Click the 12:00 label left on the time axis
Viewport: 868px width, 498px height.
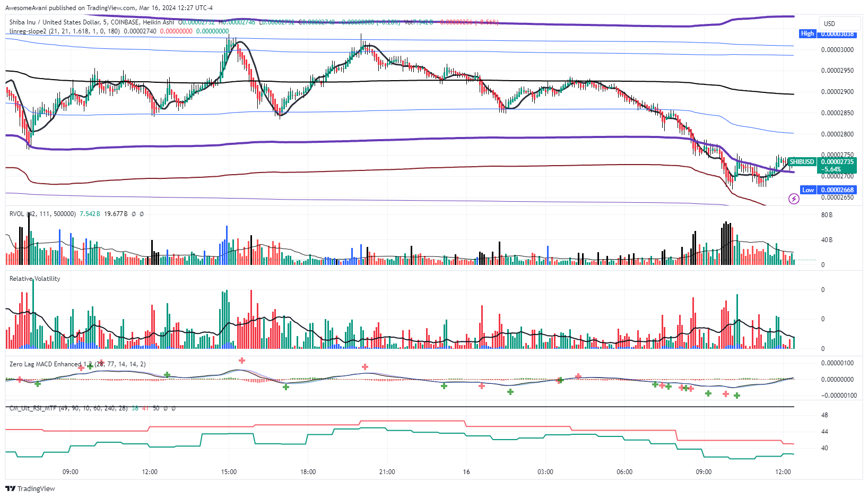pyautogui.click(x=150, y=472)
